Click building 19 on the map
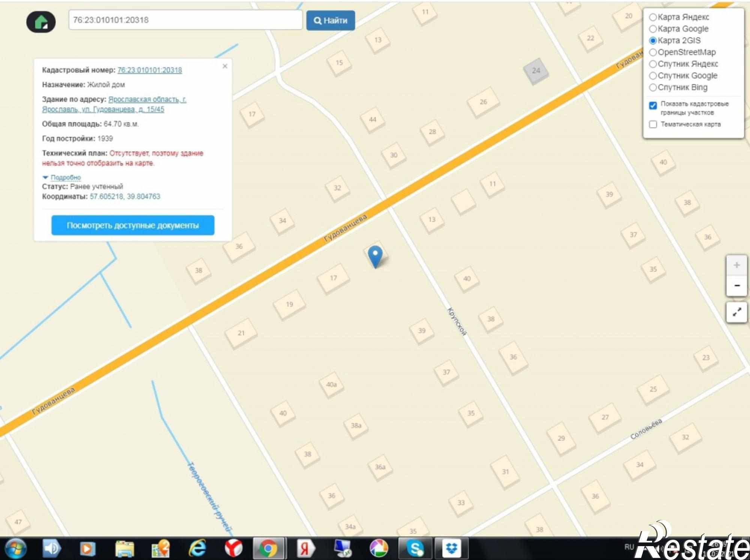The height and width of the screenshot is (560, 750). 289,304
